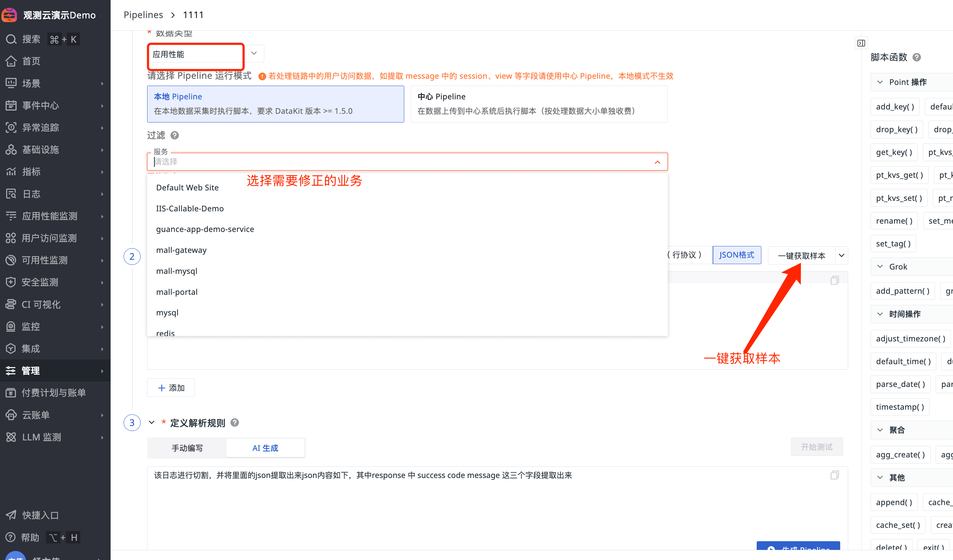Click copy icon in AI prompt box
Screen dimensions: 953x560
(x=835, y=475)
